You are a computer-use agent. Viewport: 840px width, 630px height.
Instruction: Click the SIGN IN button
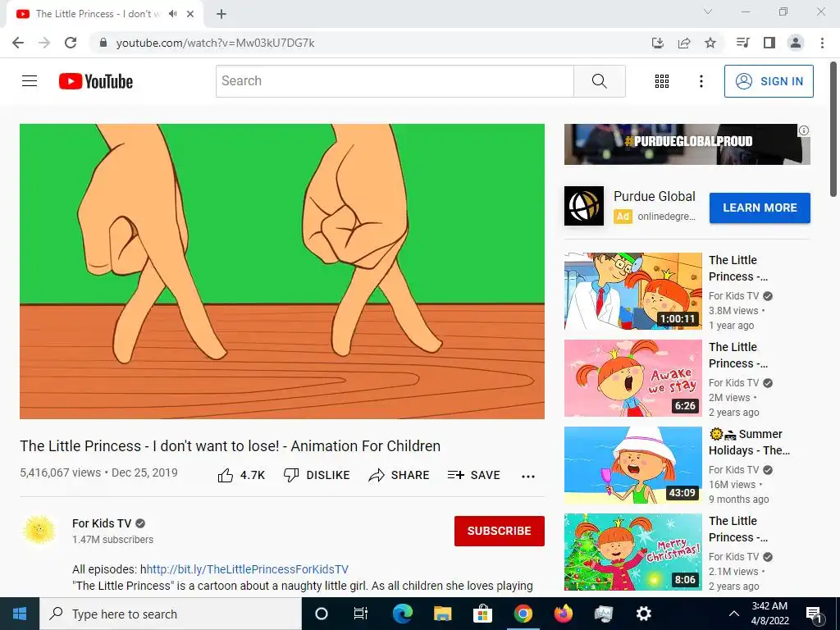(768, 81)
